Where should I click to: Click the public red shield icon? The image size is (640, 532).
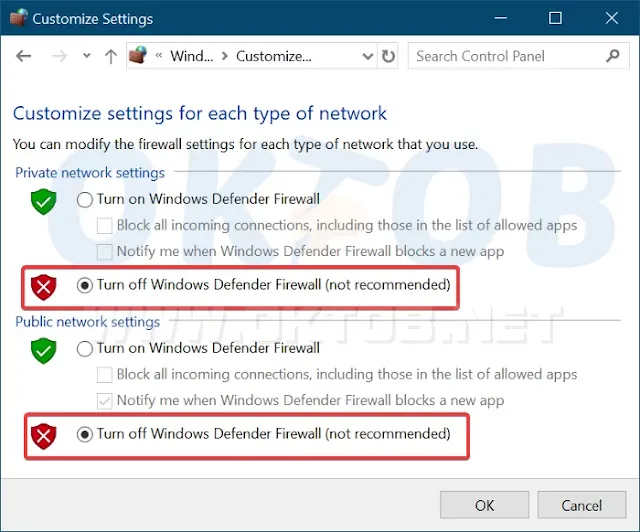point(44,436)
